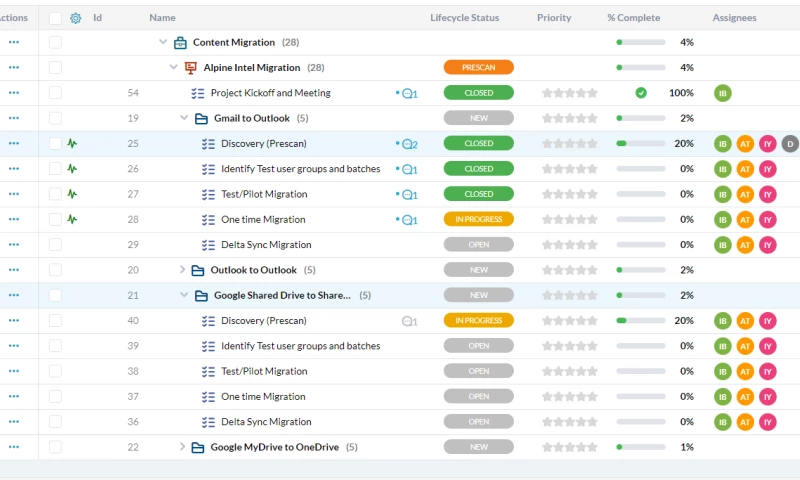The image size is (800, 480).
Task: Open the Test/Pilot Migration task on row 38
Action: [x=264, y=371]
